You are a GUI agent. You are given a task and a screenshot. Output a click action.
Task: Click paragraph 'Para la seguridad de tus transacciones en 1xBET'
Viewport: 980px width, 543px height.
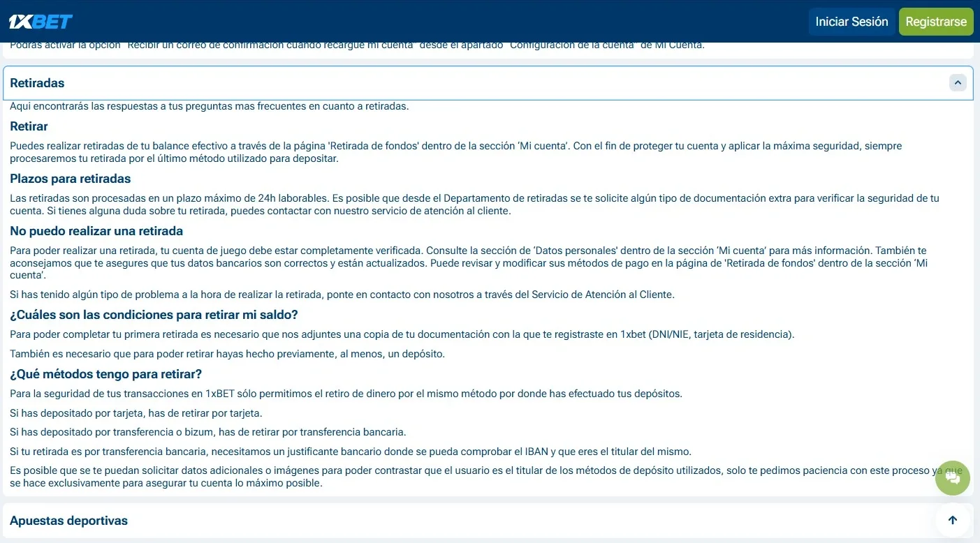click(x=346, y=394)
